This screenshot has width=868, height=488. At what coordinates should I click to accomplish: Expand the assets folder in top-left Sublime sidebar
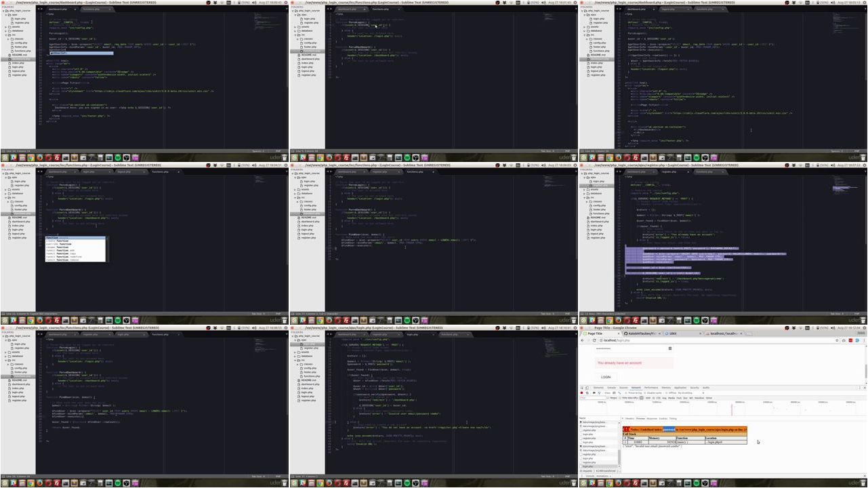pos(6,27)
